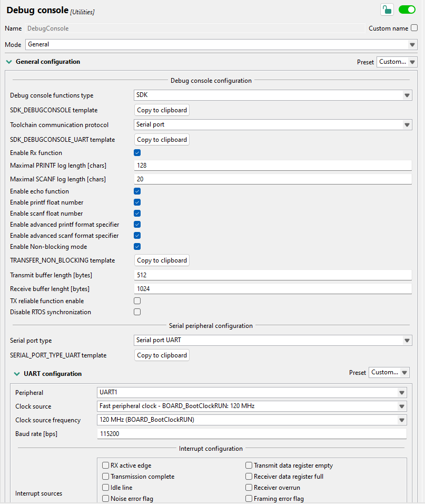Check Disable RTOS synchronization
This screenshot has height=504, width=425.
coord(137,312)
